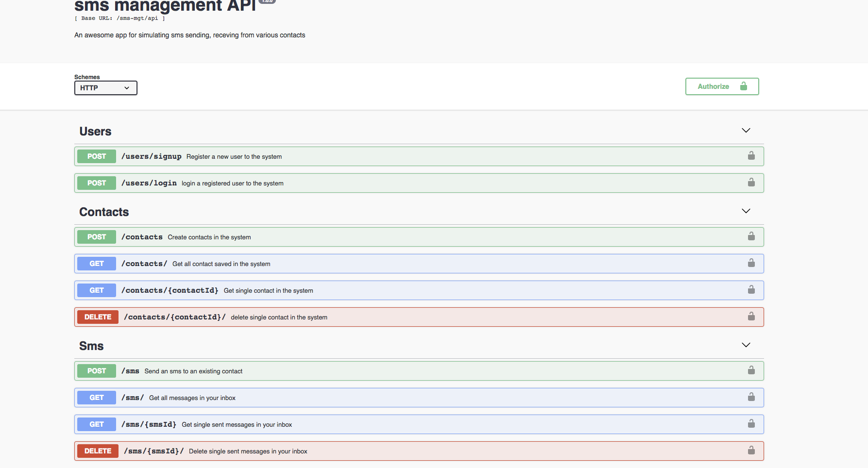Click the lock icon on GET /sms/{smsId} row
Screen dimensions: 868x468
tap(751, 424)
